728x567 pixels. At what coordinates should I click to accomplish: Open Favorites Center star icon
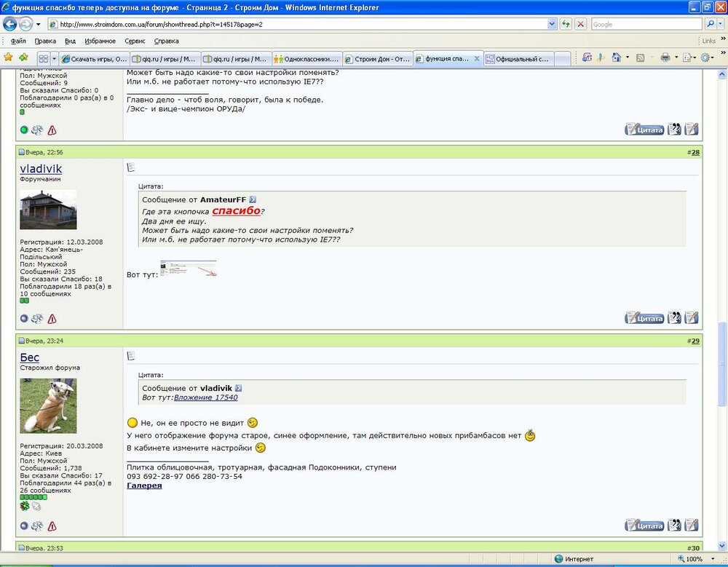pos(8,58)
